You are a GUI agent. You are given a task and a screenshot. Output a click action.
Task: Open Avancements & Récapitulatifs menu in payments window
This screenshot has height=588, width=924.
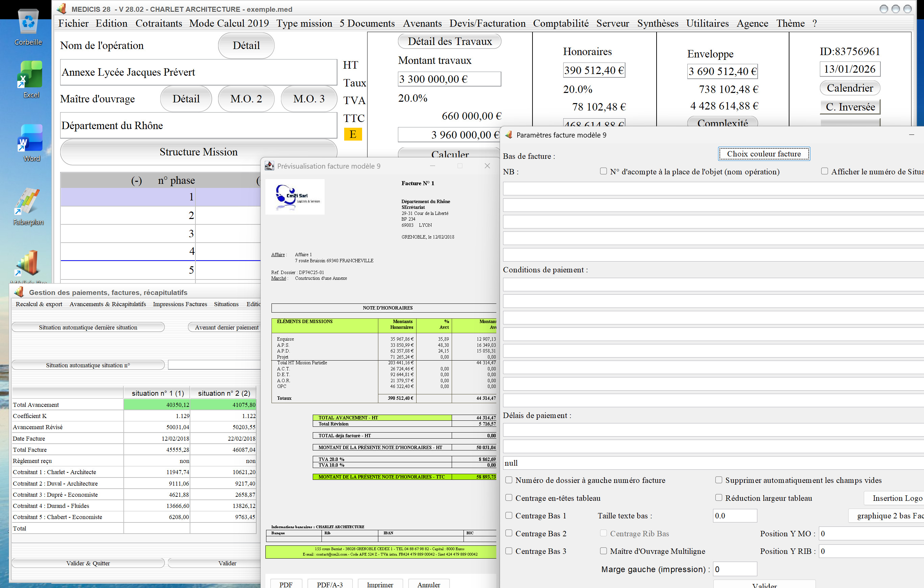click(108, 304)
